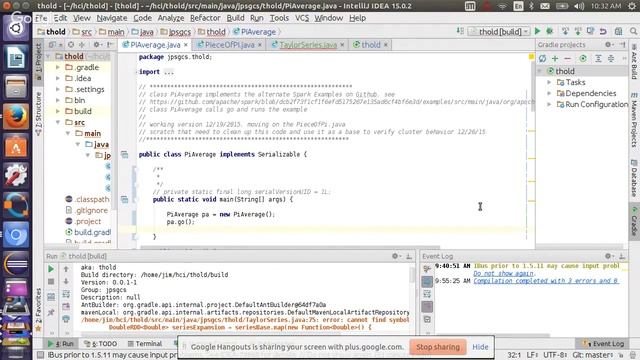Click scroll from source icon in Project panel
Image resolution: width=640 pixels, height=360 pixels.
[x=71, y=44]
